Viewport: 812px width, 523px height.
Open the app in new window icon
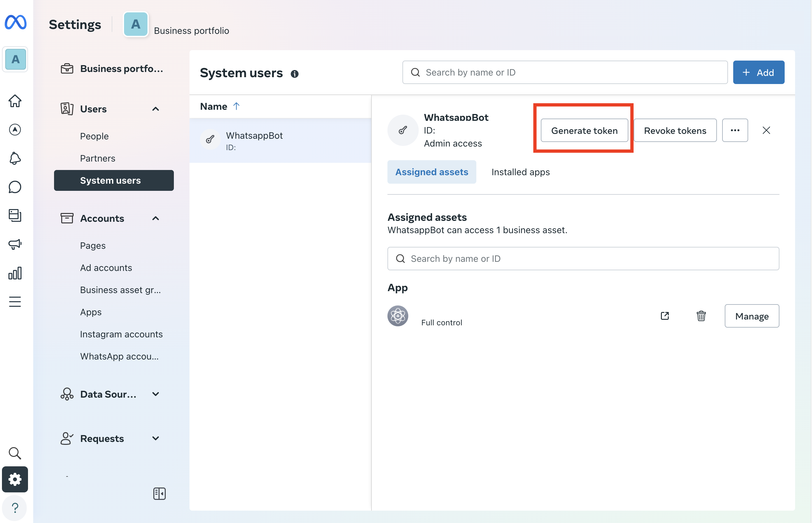[665, 316]
